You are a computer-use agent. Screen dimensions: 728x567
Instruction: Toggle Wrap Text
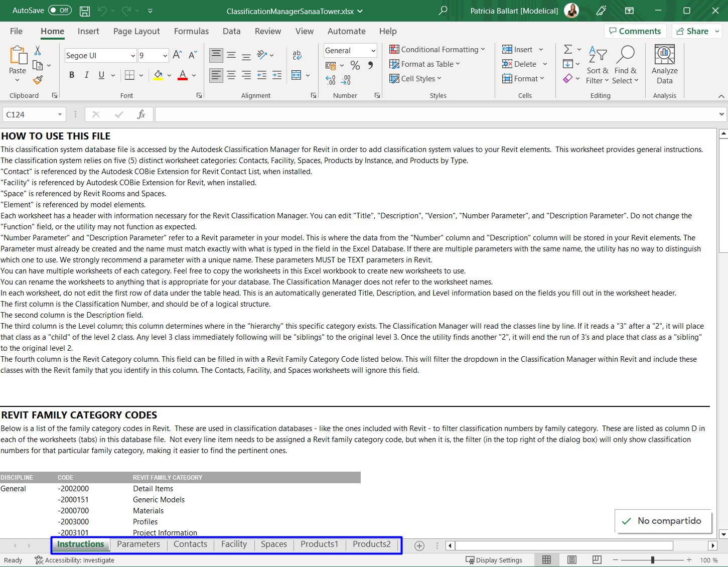coord(297,55)
